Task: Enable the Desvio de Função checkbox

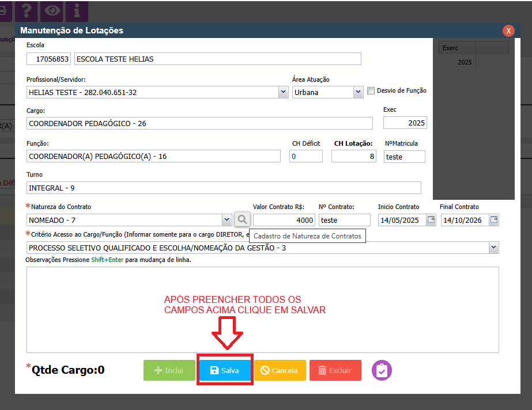Action: [371, 90]
